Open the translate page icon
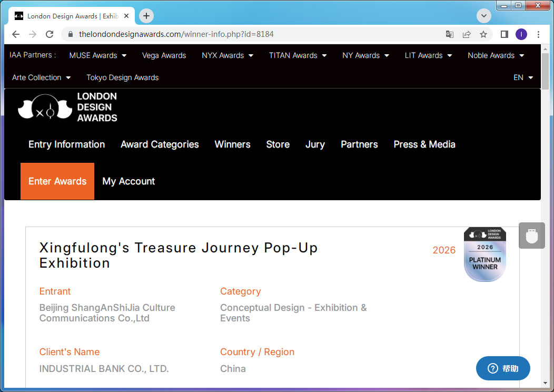This screenshot has width=554, height=392. pos(449,34)
